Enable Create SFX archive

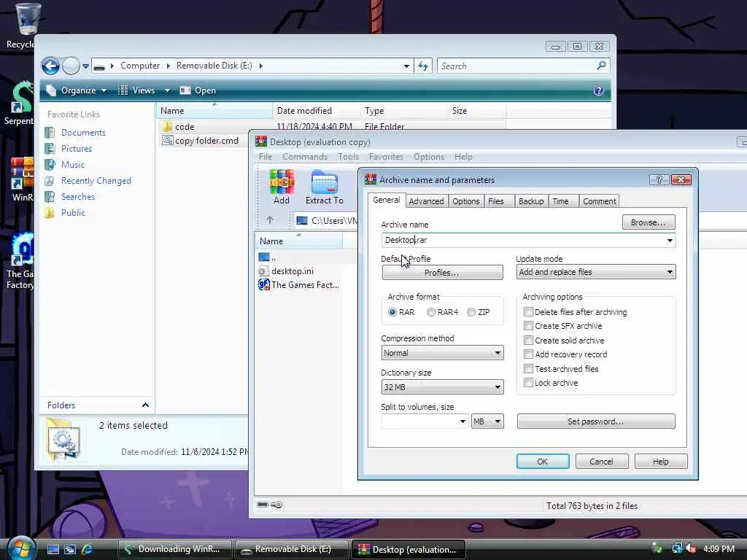click(528, 326)
